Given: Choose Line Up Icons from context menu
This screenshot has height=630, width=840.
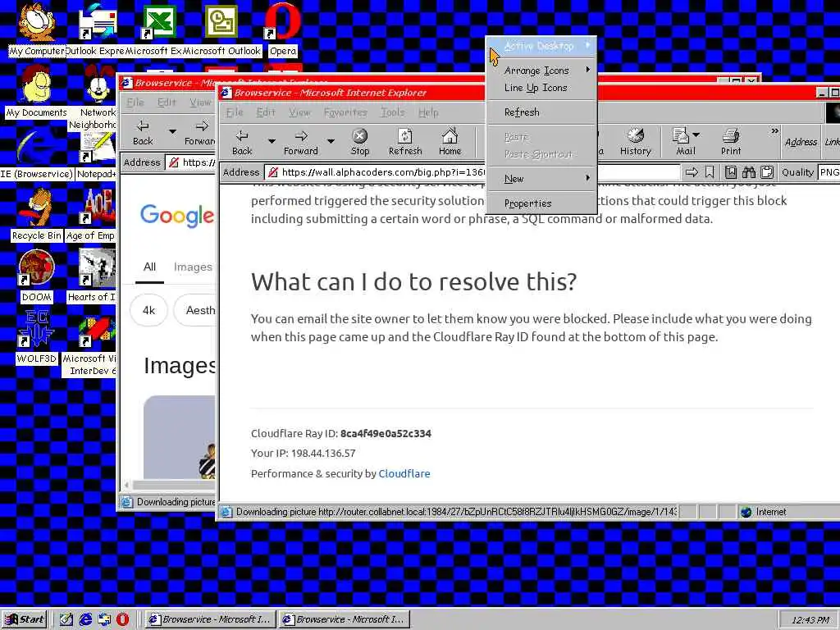Looking at the screenshot, I should point(541,87).
